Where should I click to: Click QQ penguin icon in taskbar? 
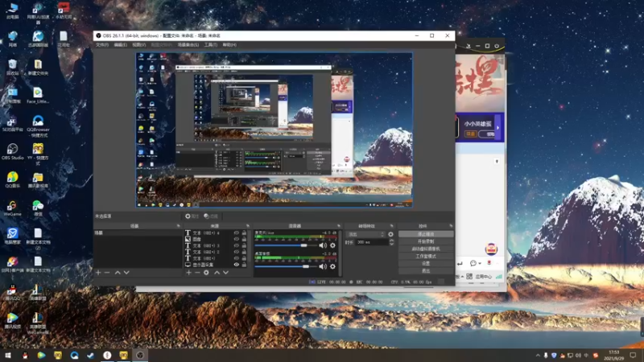tap(25, 355)
